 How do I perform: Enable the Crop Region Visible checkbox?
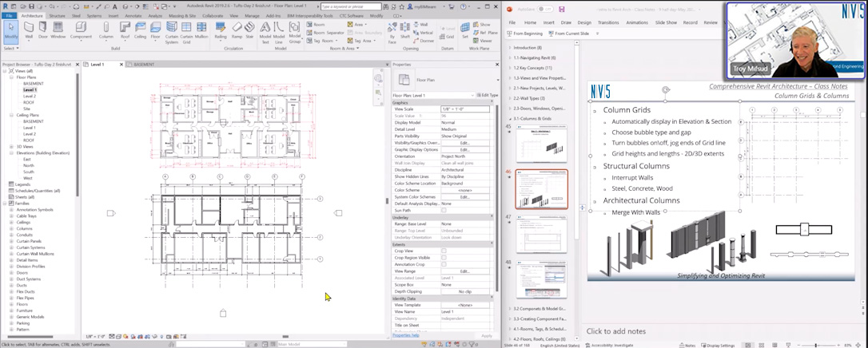tap(444, 258)
